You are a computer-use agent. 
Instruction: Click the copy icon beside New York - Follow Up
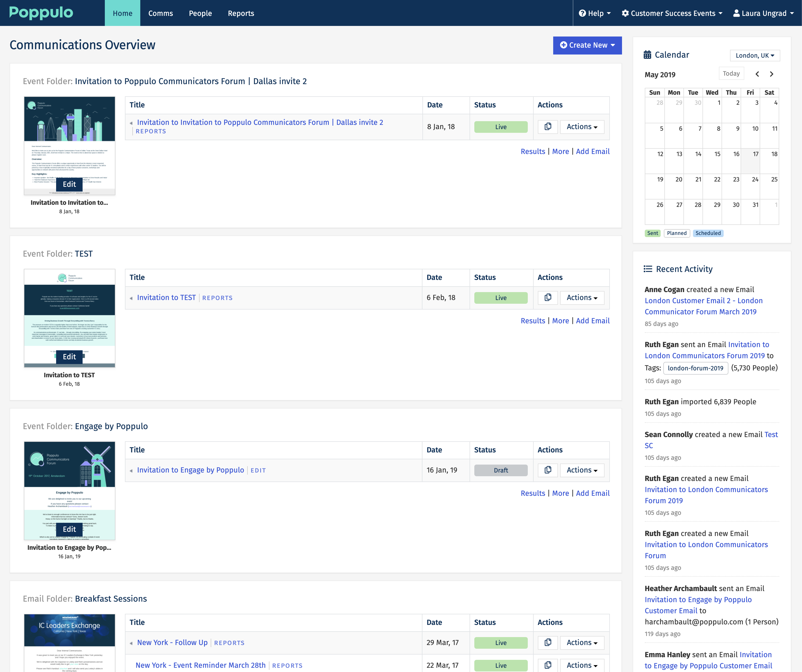pyautogui.click(x=548, y=643)
